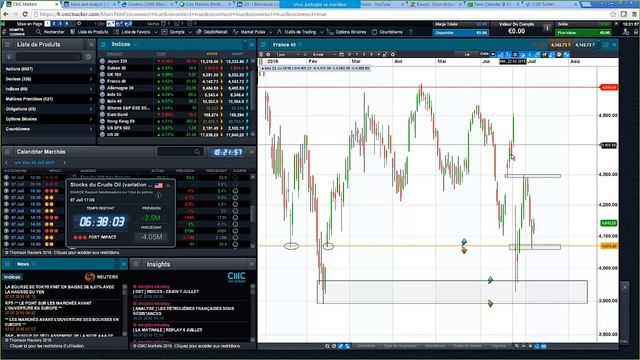Open the Countdowns category
The width and height of the screenshot is (640, 360).
(x=48, y=129)
